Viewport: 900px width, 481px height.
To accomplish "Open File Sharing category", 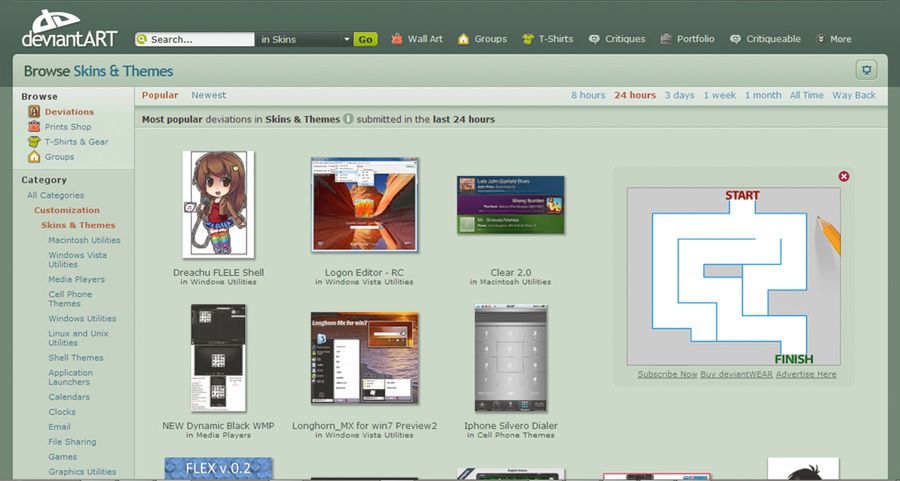I will (72, 441).
